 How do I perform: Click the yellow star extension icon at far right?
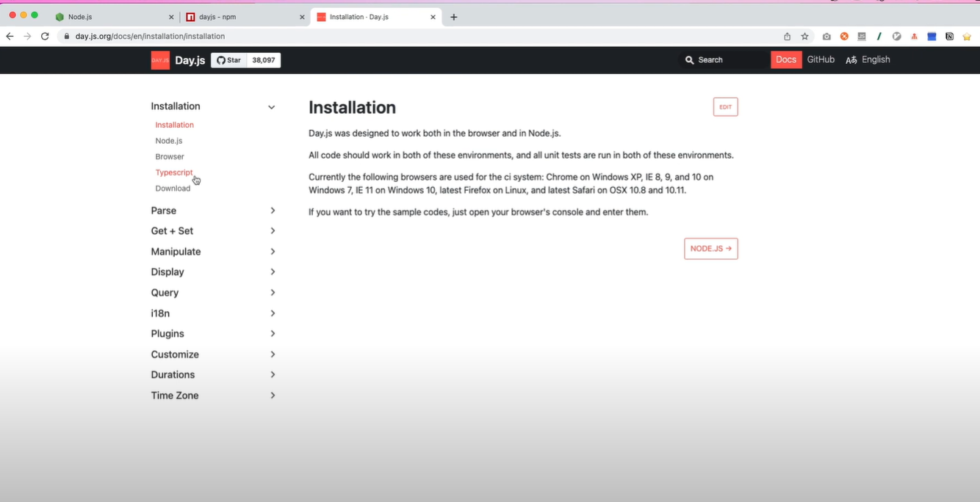(x=967, y=36)
